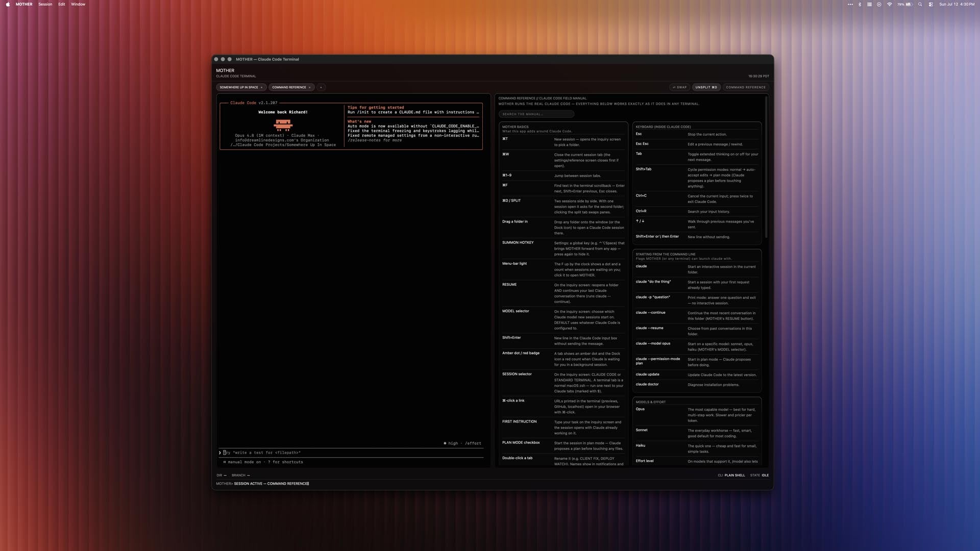This screenshot has width=980, height=551.
Task: Click the three-dots overflow icon in menu bar
Action: (x=850, y=4)
